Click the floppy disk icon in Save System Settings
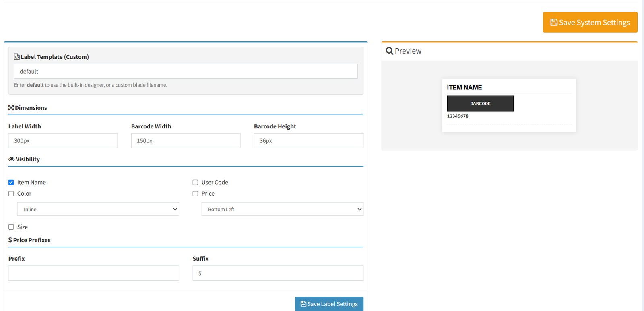Image resolution: width=644 pixels, height=311 pixels. [x=554, y=23]
